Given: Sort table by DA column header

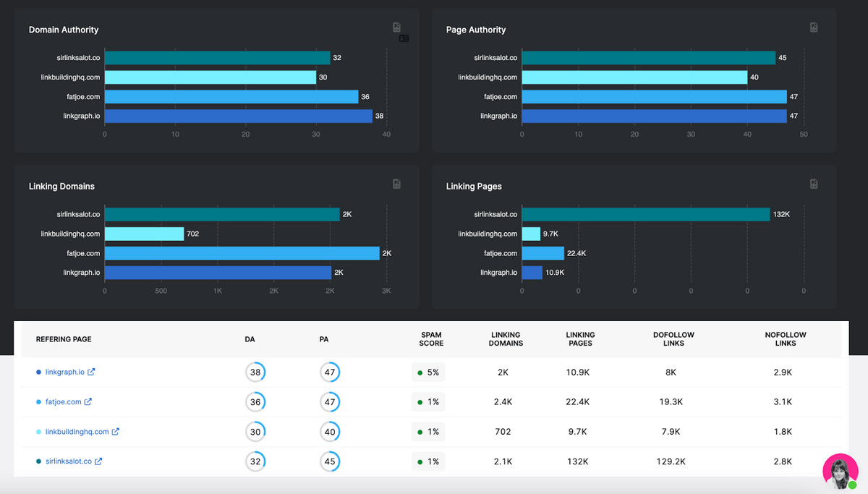Looking at the screenshot, I should click(250, 339).
